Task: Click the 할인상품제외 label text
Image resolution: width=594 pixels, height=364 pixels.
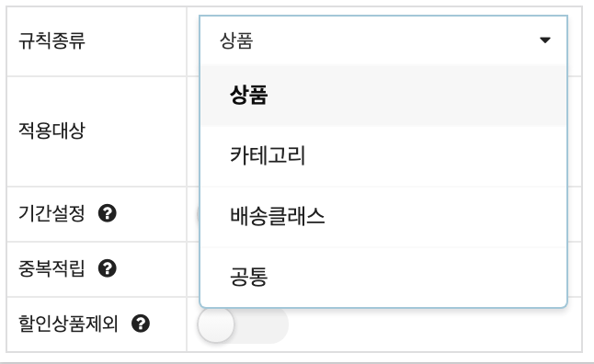Action: coord(69,324)
